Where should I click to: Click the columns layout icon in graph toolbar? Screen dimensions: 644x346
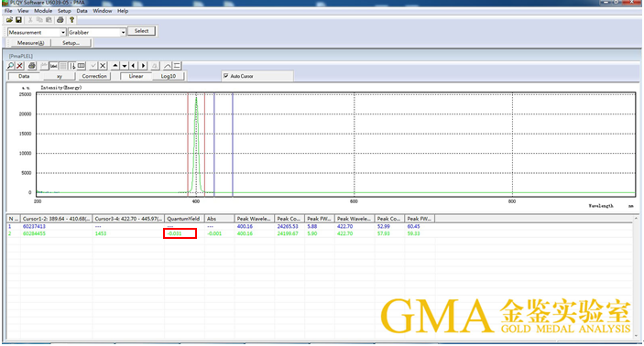click(x=82, y=66)
